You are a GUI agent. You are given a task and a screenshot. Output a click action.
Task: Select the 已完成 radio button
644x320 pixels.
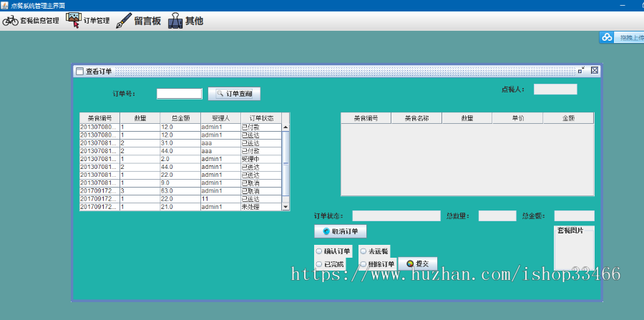330,264
